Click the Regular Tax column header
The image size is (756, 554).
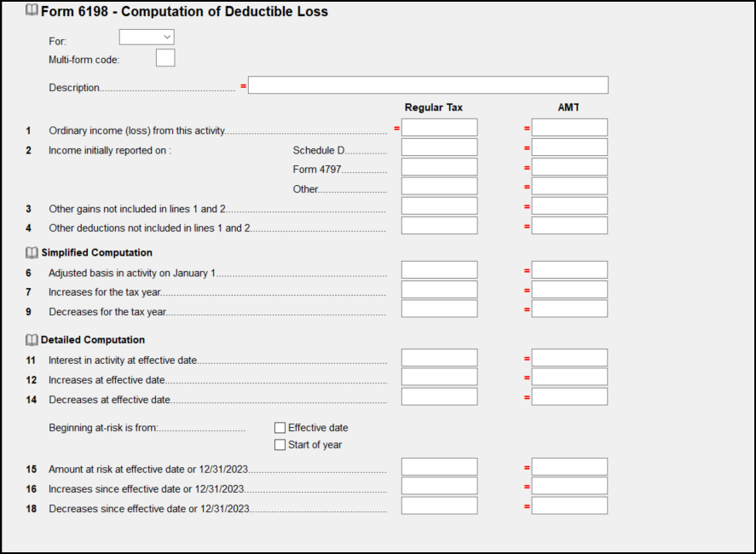434,107
